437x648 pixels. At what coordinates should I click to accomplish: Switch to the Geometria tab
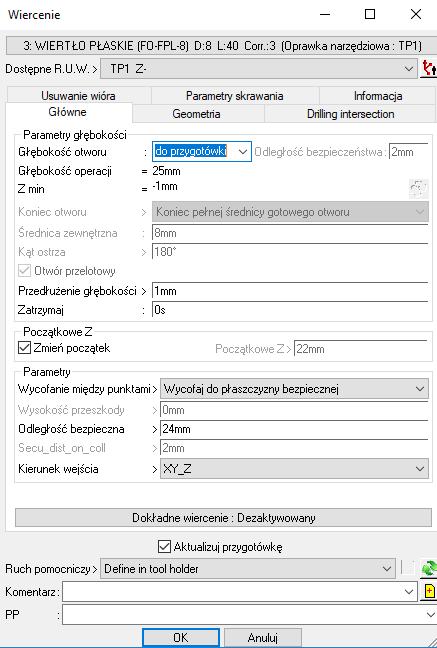196,114
